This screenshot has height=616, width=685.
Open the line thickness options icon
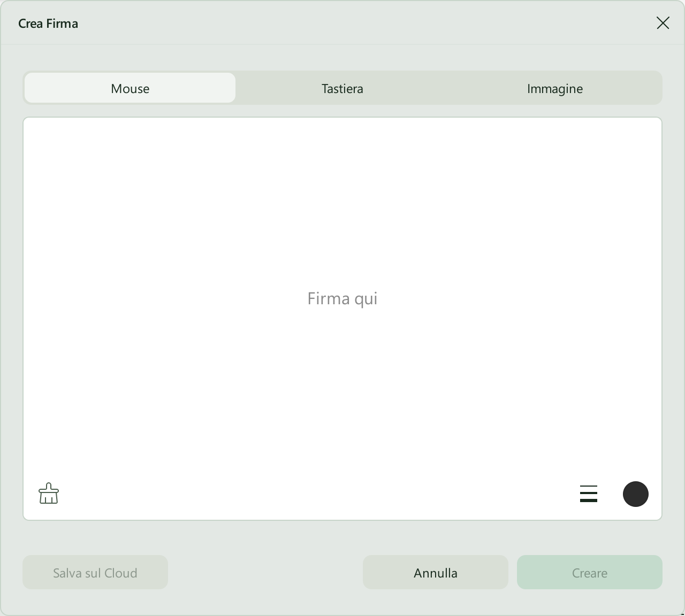click(x=589, y=494)
